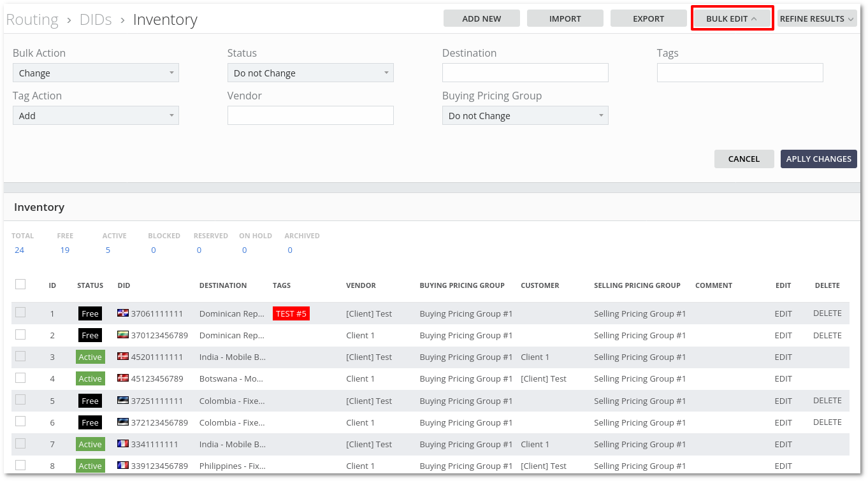The image size is (868, 481).
Task: Click the flag icon beside DID 37251111111
Action: pyautogui.click(x=124, y=401)
